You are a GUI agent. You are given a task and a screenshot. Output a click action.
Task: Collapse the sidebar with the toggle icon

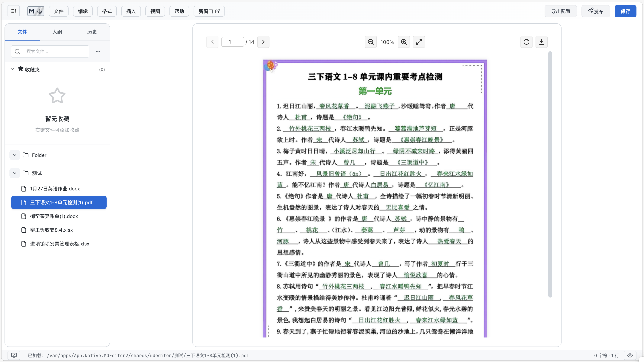click(14, 11)
